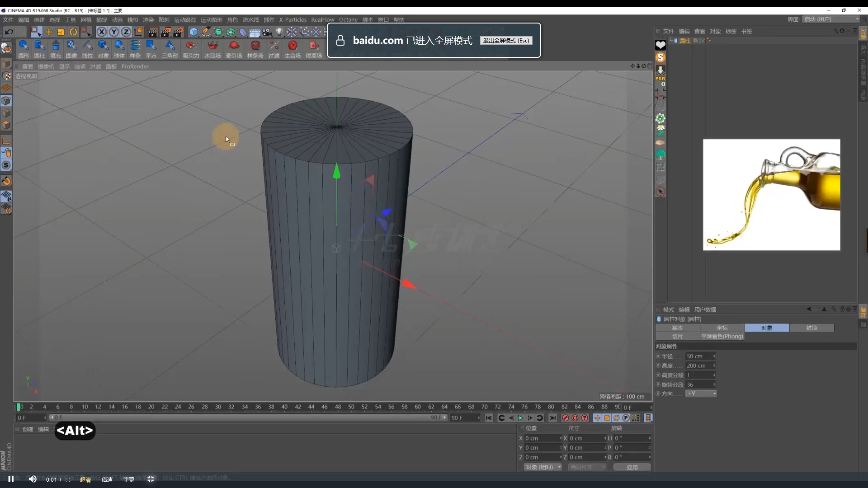868x488 pixels.
Task: Open 方向 +Y dropdown
Action: point(701,394)
